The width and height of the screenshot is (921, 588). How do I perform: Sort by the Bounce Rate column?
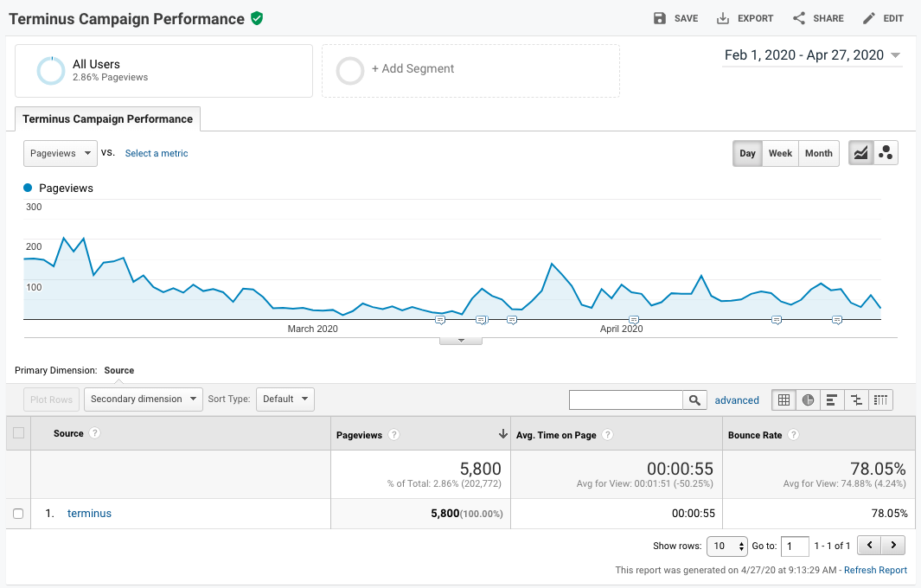(x=755, y=435)
